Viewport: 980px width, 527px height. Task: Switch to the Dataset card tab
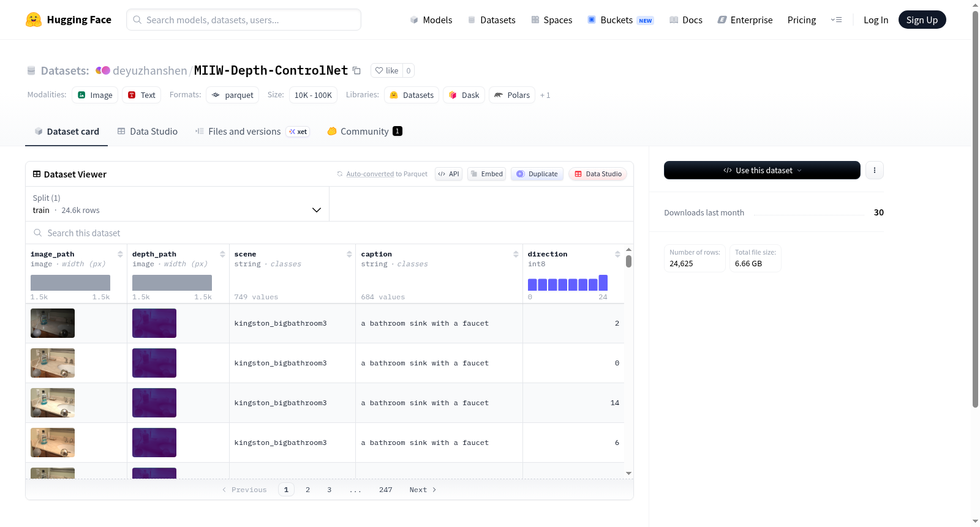click(67, 132)
